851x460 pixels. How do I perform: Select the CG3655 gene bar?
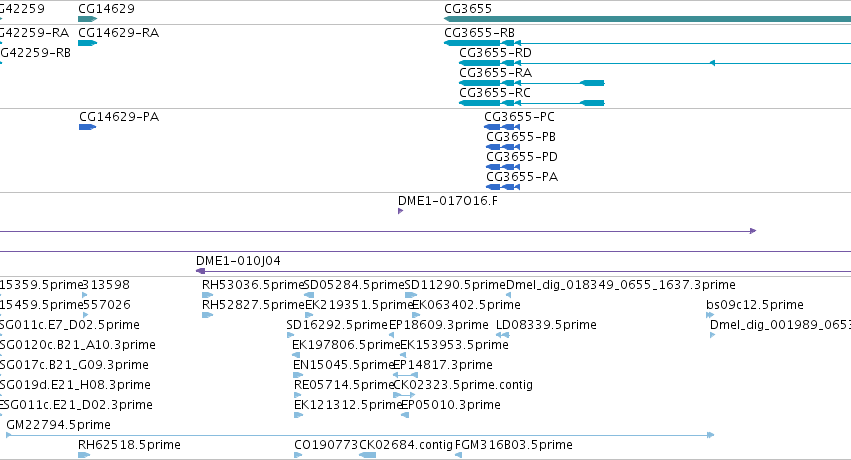click(x=647, y=20)
